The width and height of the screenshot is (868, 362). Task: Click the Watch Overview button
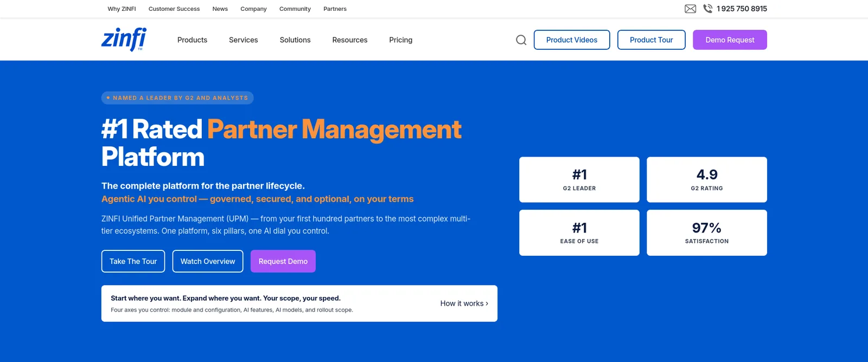click(x=208, y=261)
